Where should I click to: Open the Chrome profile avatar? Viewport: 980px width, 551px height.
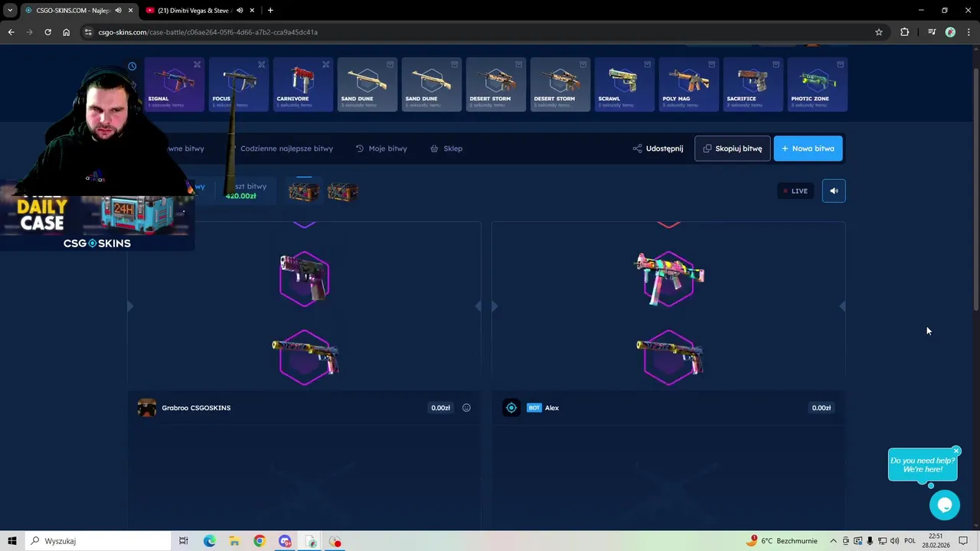click(950, 32)
